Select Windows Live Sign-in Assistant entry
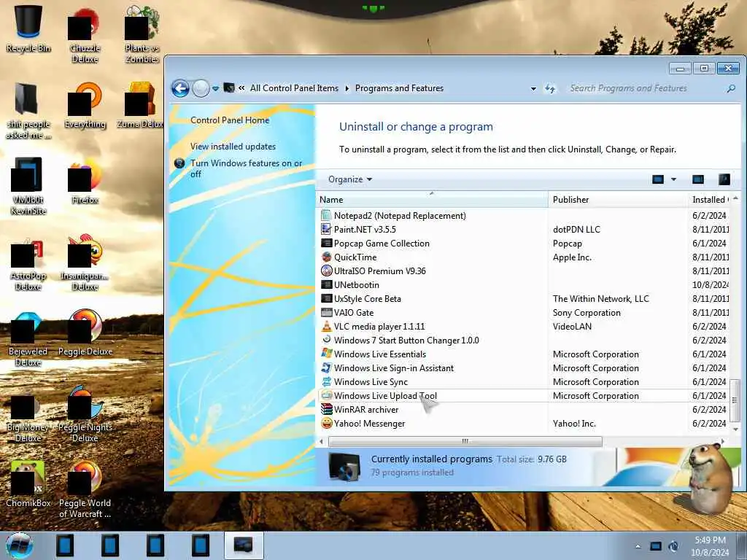The height and width of the screenshot is (560, 747). (x=523, y=368)
